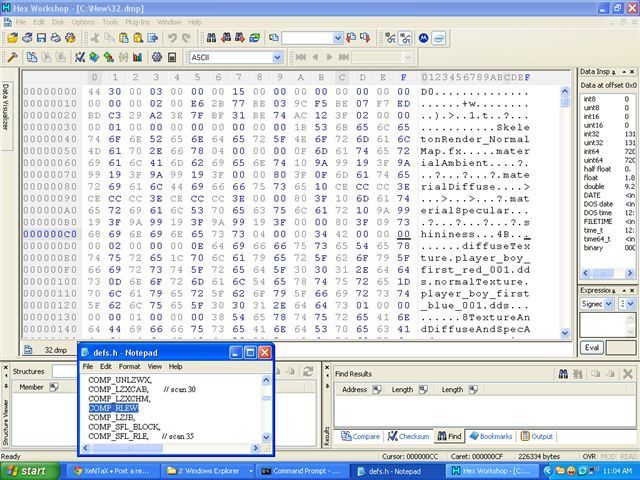Open the Plug-Ins menu
The width and height of the screenshot is (640, 480).
click(x=137, y=21)
